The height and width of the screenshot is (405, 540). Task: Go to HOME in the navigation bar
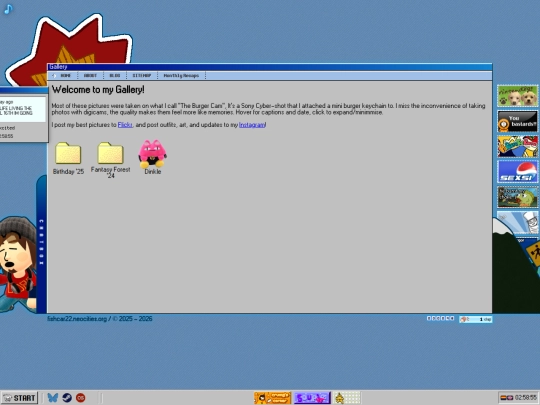pyautogui.click(x=65, y=75)
